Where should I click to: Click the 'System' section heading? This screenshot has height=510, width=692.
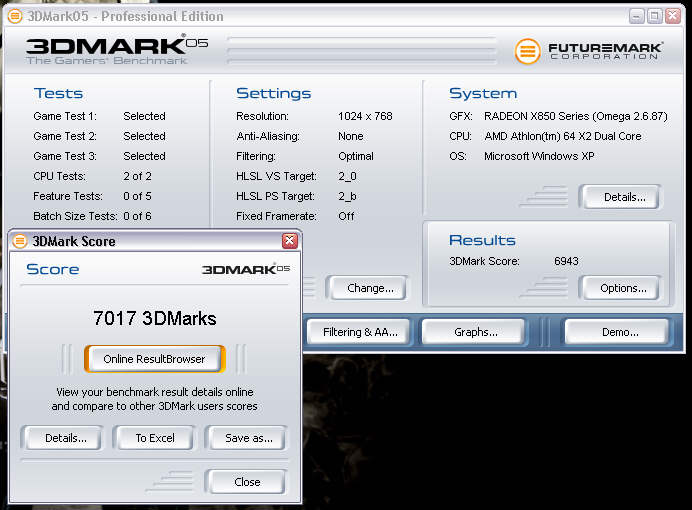pyautogui.click(x=483, y=94)
